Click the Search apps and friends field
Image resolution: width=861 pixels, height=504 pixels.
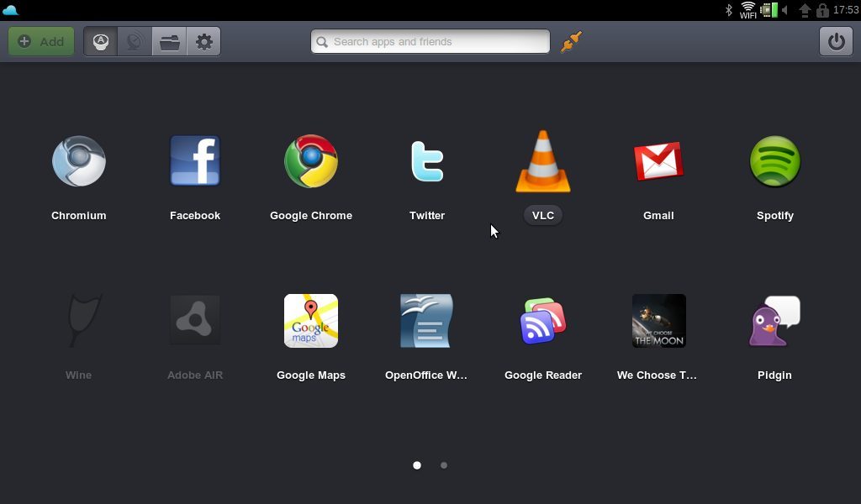click(430, 41)
